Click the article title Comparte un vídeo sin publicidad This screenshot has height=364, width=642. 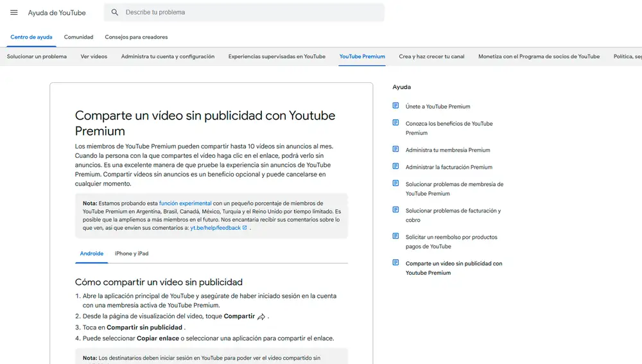[x=205, y=123]
